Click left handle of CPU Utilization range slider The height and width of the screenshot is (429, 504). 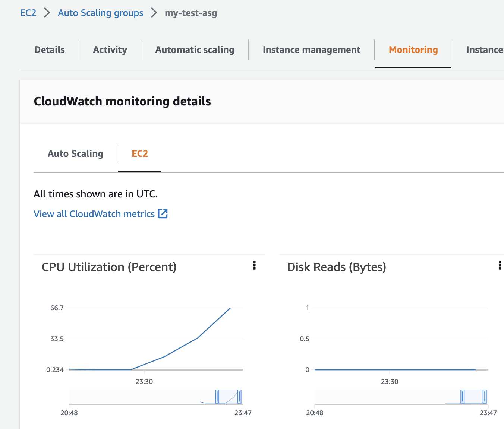click(x=217, y=397)
